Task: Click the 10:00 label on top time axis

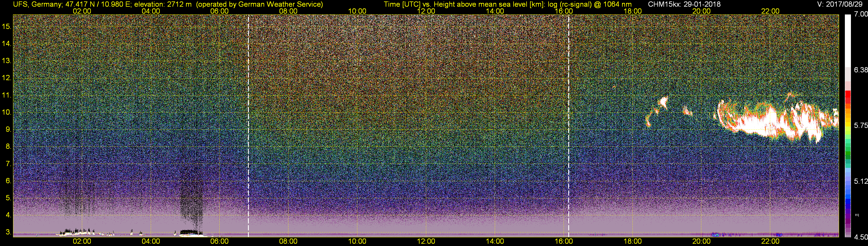Action: (x=357, y=11)
